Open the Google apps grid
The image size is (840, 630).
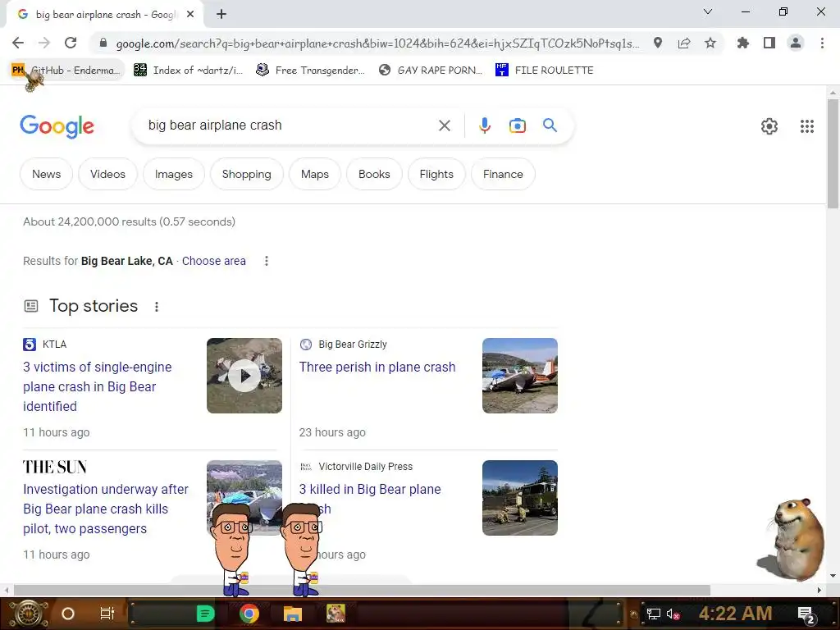click(x=807, y=126)
